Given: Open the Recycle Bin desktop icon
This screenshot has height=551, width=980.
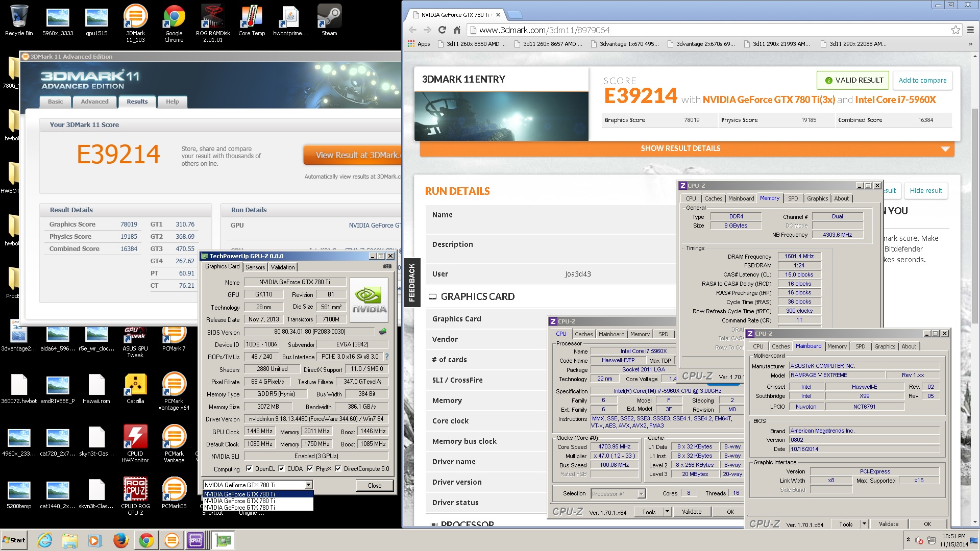Looking at the screenshot, I should (x=19, y=20).
